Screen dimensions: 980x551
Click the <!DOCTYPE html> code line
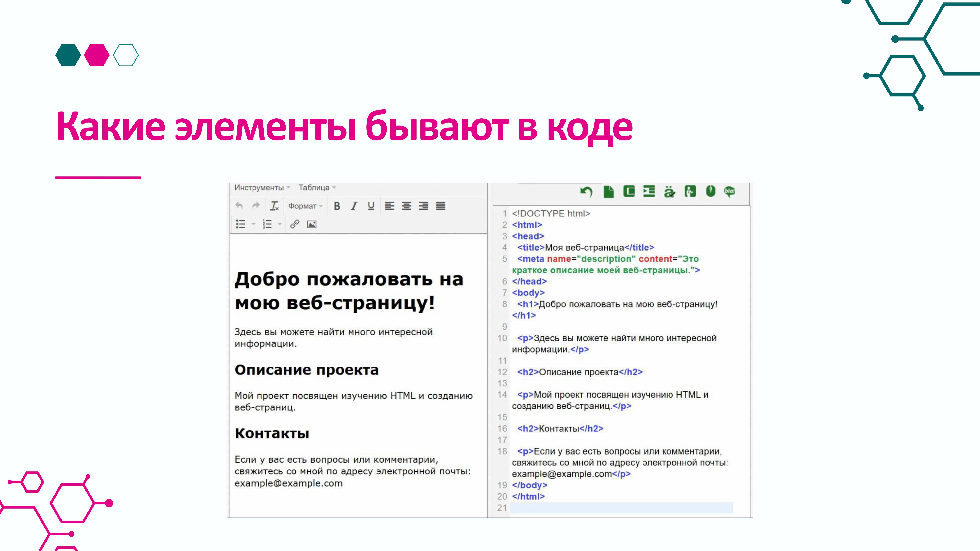(x=551, y=213)
